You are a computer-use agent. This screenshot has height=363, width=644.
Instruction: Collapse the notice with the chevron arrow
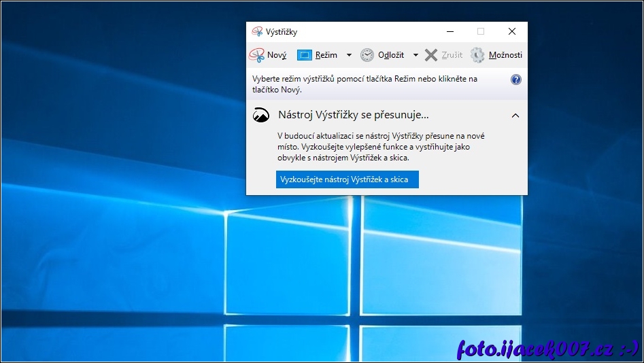coord(515,116)
